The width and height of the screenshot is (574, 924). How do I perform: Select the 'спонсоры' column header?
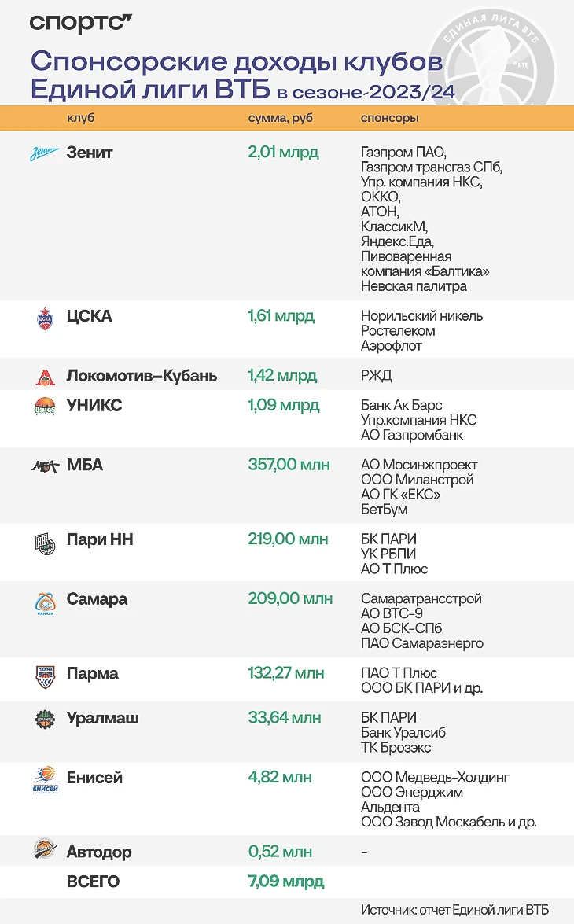click(389, 118)
